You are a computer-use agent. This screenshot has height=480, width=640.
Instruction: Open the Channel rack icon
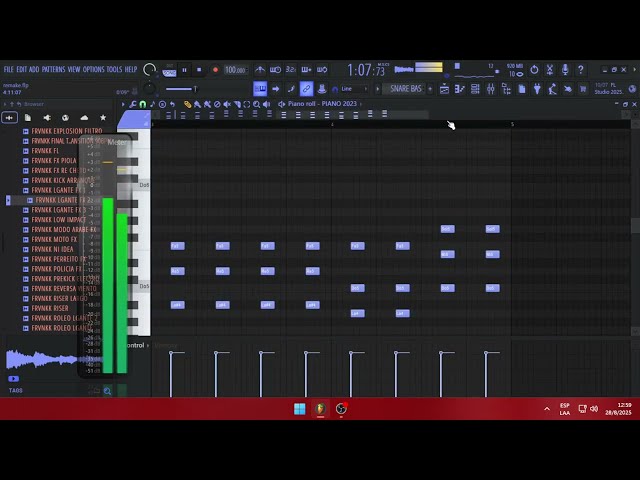476,89
